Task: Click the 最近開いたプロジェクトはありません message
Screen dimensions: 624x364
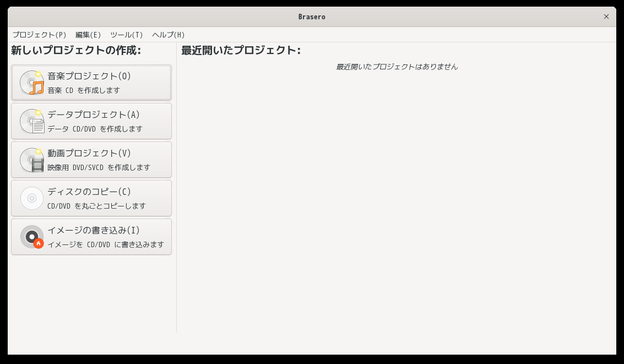Action: pyautogui.click(x=397, y=67)
